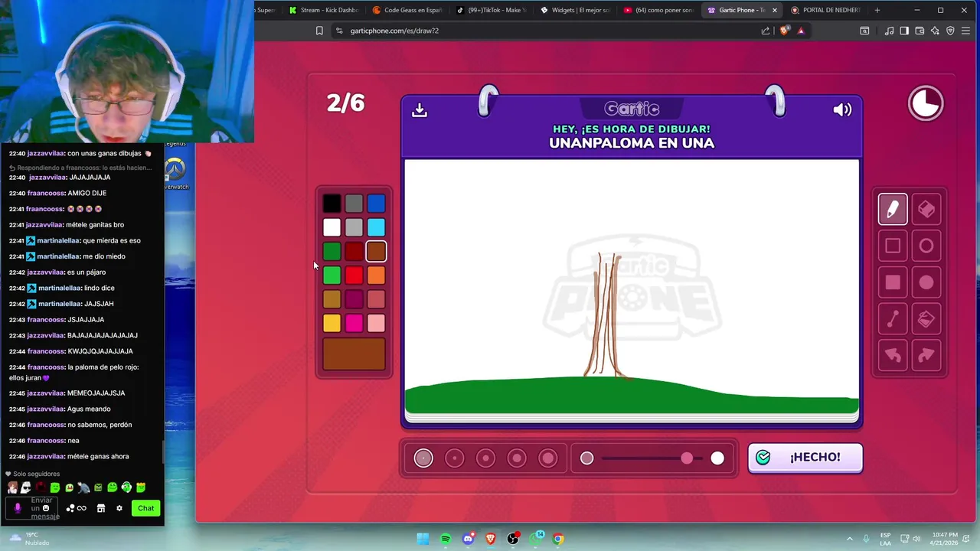Switch to the Widgets browser tab

[x=574, y=10]
